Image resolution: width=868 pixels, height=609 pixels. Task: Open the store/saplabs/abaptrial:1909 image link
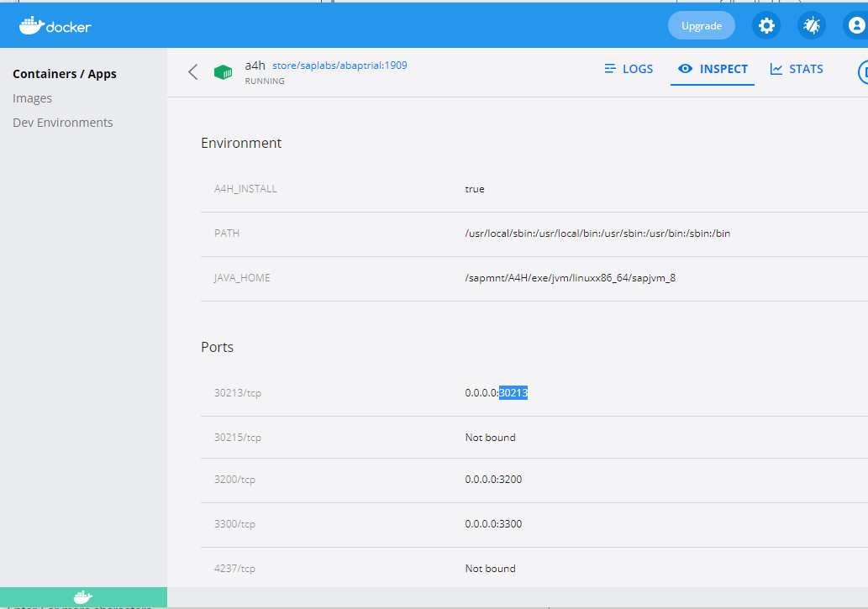click(x=339, y=65)
